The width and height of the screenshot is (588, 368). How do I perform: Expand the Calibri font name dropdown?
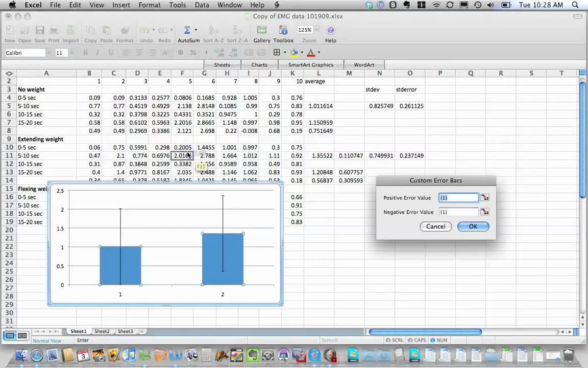48,53
